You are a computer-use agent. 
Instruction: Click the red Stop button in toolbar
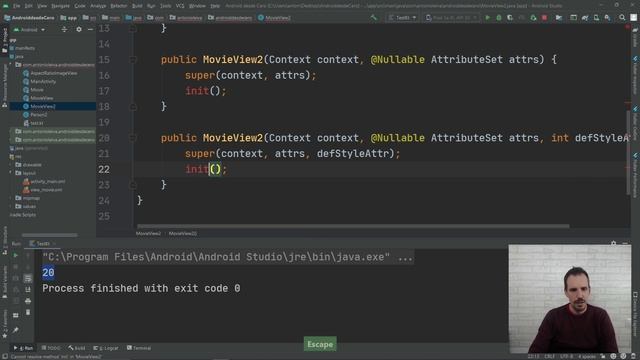544,18
